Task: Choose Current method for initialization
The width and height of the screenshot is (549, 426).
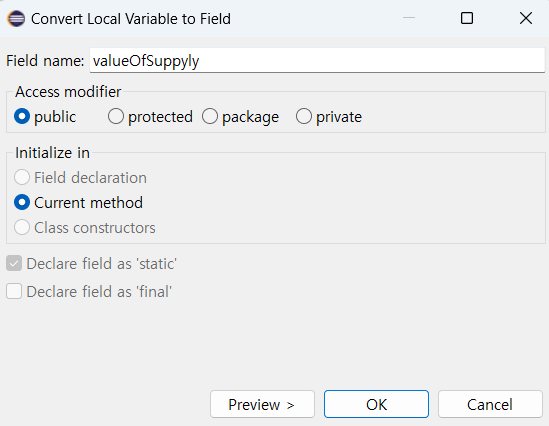Action: click(x=78, y=203)
